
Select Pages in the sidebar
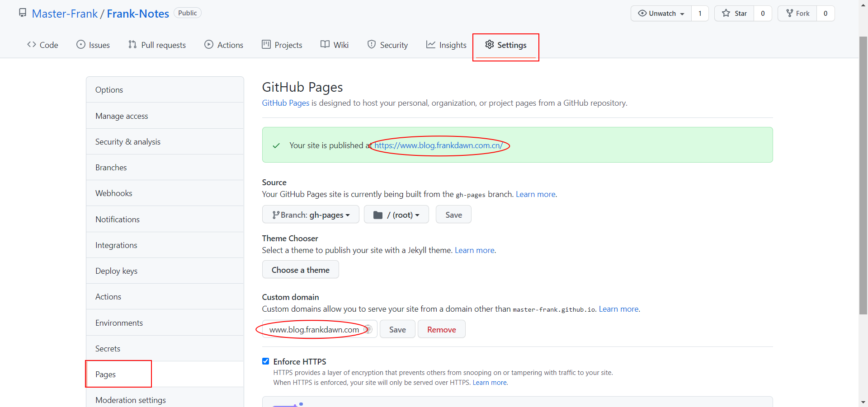point(165,374)
